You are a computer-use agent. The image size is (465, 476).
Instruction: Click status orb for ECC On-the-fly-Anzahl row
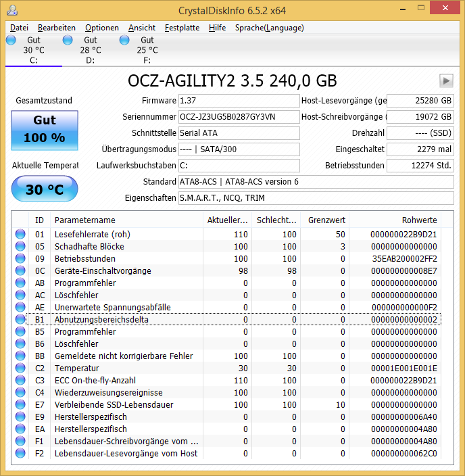20,380
